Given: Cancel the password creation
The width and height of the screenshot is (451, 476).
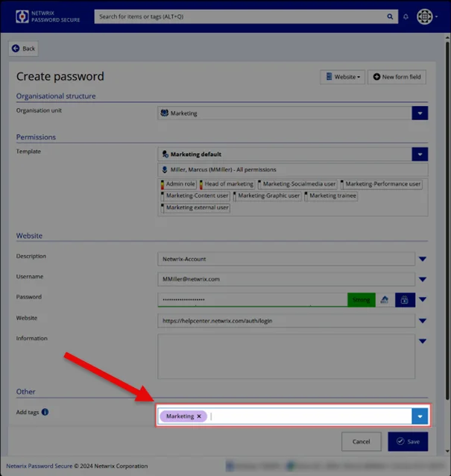Looking at the screenshot, I should click(x=362, y=442).
